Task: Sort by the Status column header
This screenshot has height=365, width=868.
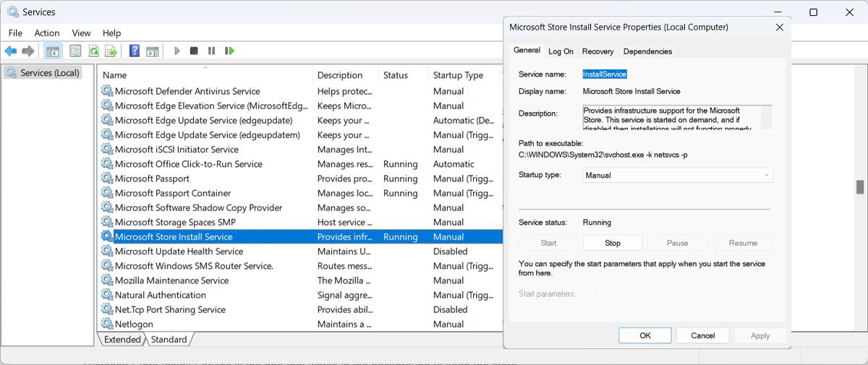Action: coord(403,75)
